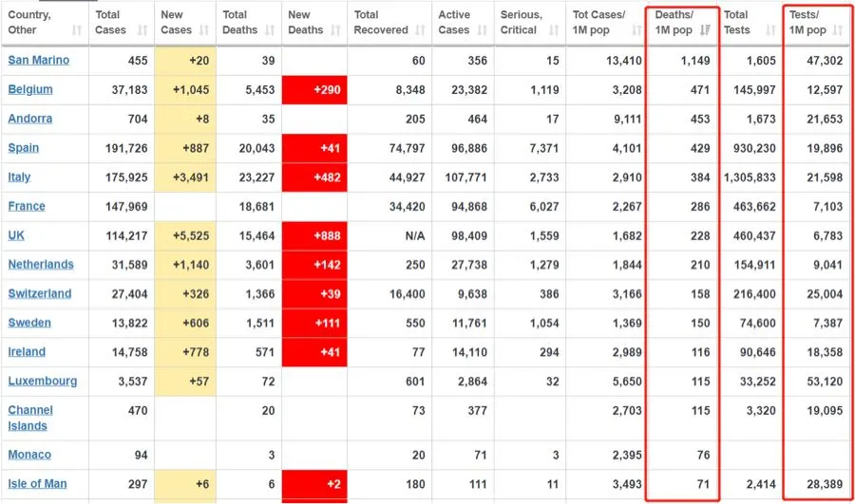Click Italy's 1,305,833 total tests cell
This screenshot has height=504, width=855.
(750, 177)
